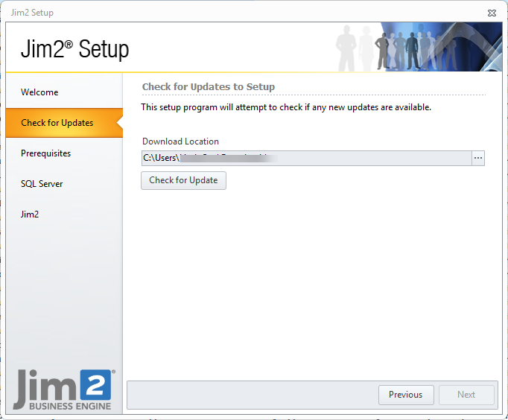Click the Jim2 Business Engine logo
The image size is (508, 420).
tap(64, 389)
